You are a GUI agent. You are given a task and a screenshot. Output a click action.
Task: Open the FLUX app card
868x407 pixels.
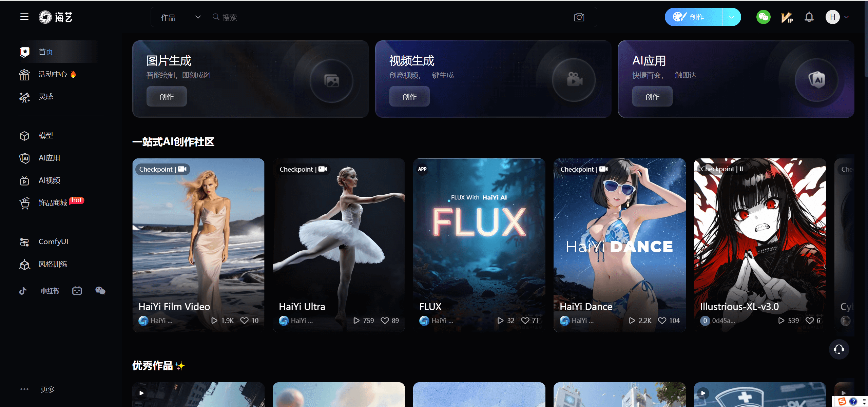(479, 245)
